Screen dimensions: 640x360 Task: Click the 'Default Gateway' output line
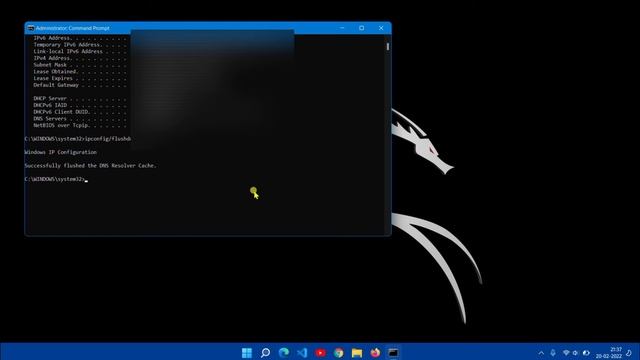click(80, 85)
